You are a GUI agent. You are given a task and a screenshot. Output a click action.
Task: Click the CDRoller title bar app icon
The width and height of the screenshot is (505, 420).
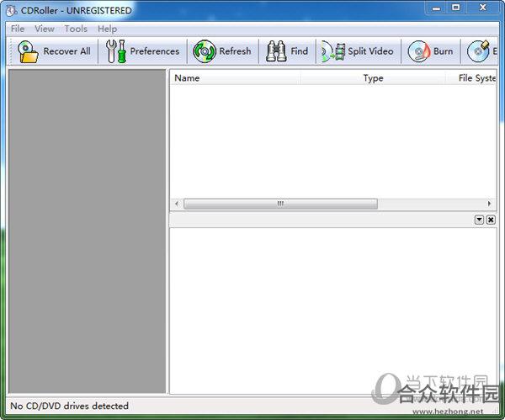(x=12, y=11)
